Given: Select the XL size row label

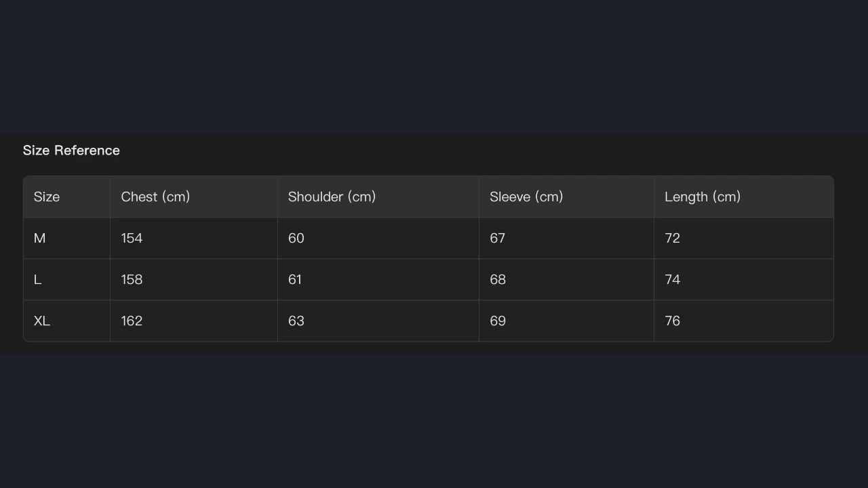Looking at the screenshot, I should 42,321.
